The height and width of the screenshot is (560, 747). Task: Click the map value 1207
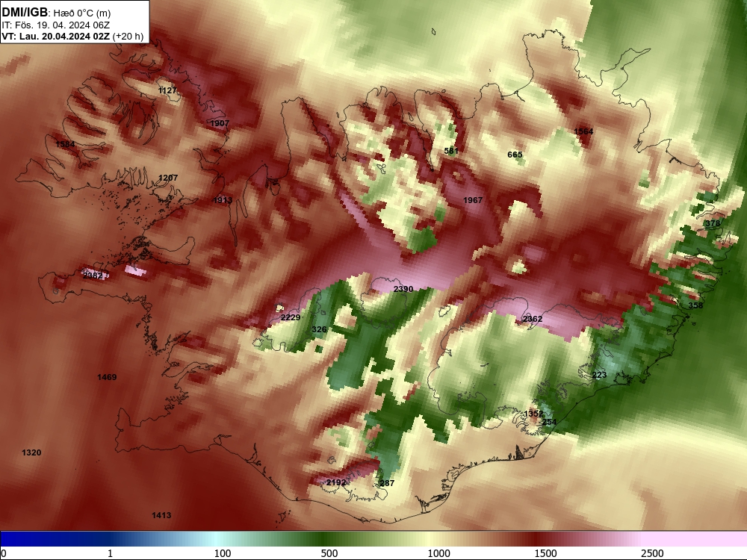168,178
